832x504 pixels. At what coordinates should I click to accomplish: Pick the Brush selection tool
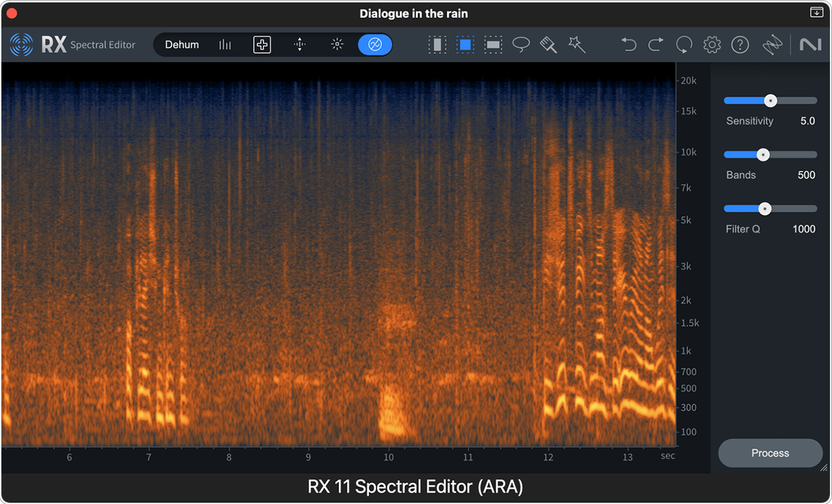click(548, 45)
